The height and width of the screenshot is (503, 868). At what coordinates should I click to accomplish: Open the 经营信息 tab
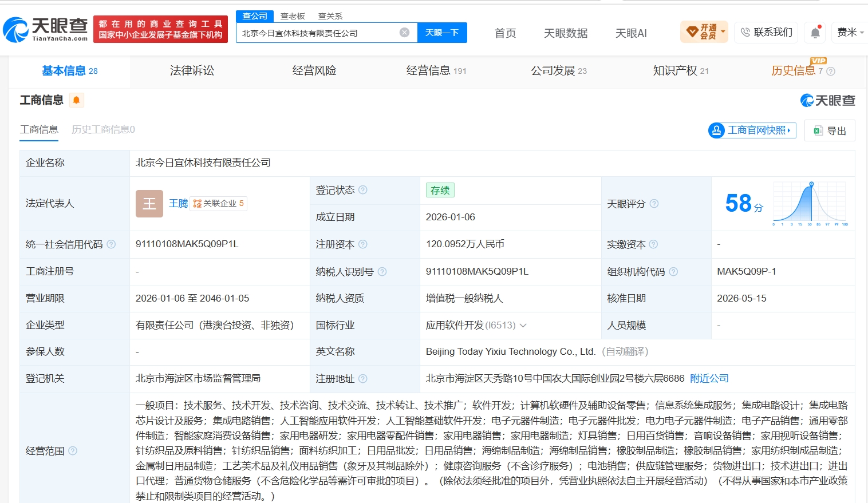436,71
